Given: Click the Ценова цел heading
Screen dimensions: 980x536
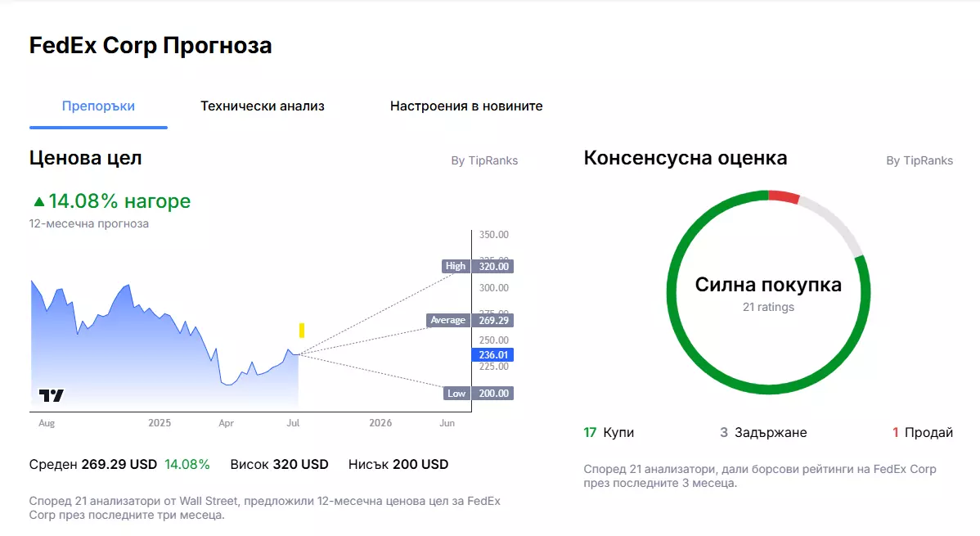Looking at the screenshot, I should (86, 158).
